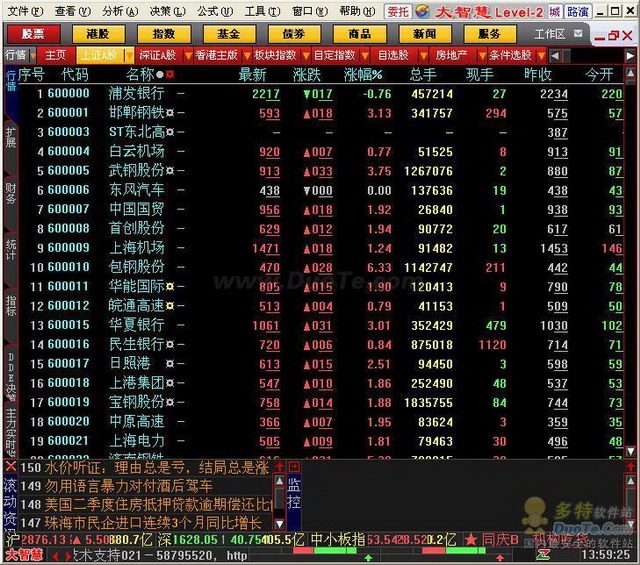Image resolution: width=640 pixels, height=565 pixels.
Task: Click the red star before 同庆B
Action: (471, 540)
